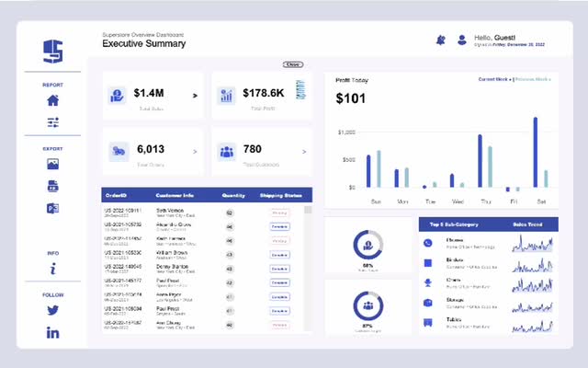Click Complete status for Denny Blanton
This screenshot has height=368, width=588.
tap(279, 269)
